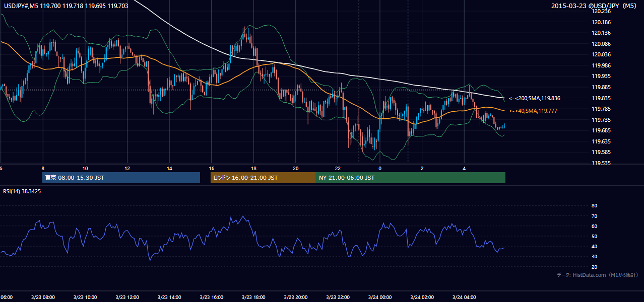Click hour label 8 under price chart

click(x=43, y=168)
